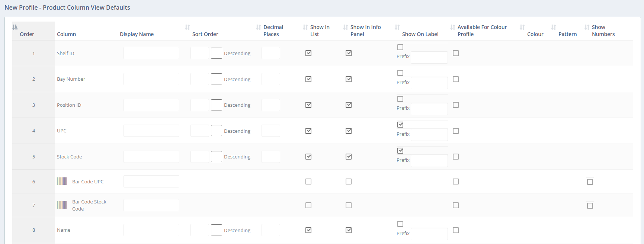
Task: Tick Available For Colour Profile for UPC
Action: [x=456, y=131]
